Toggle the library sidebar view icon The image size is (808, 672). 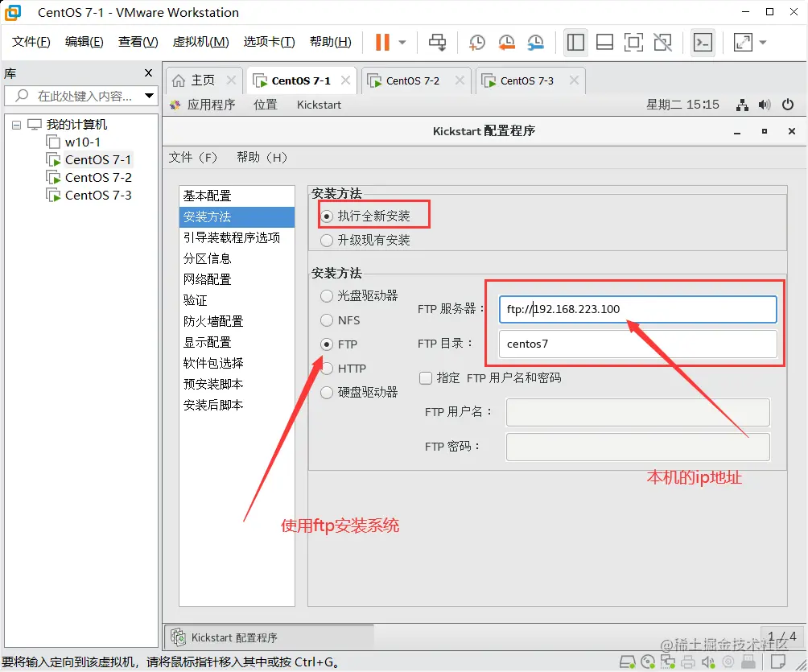tap(575, 43)
